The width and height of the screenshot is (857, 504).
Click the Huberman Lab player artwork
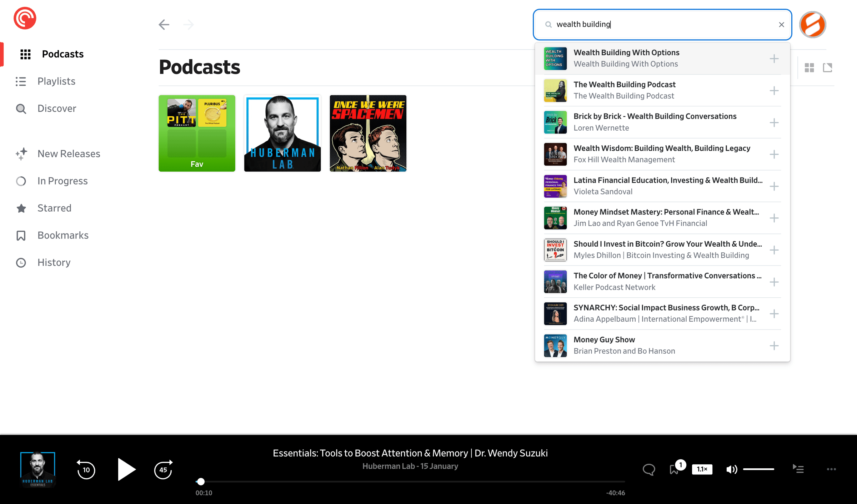tap(37, 469)
